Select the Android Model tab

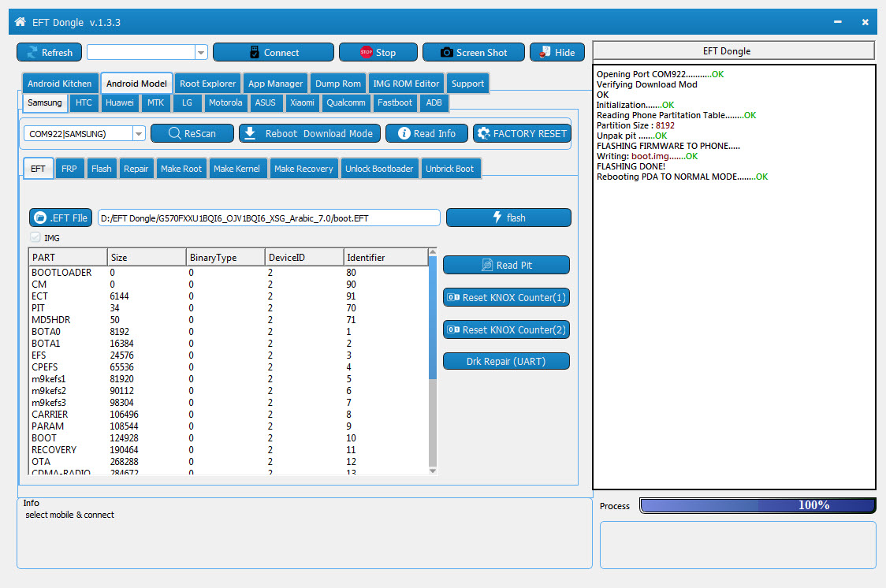(136, 84)
